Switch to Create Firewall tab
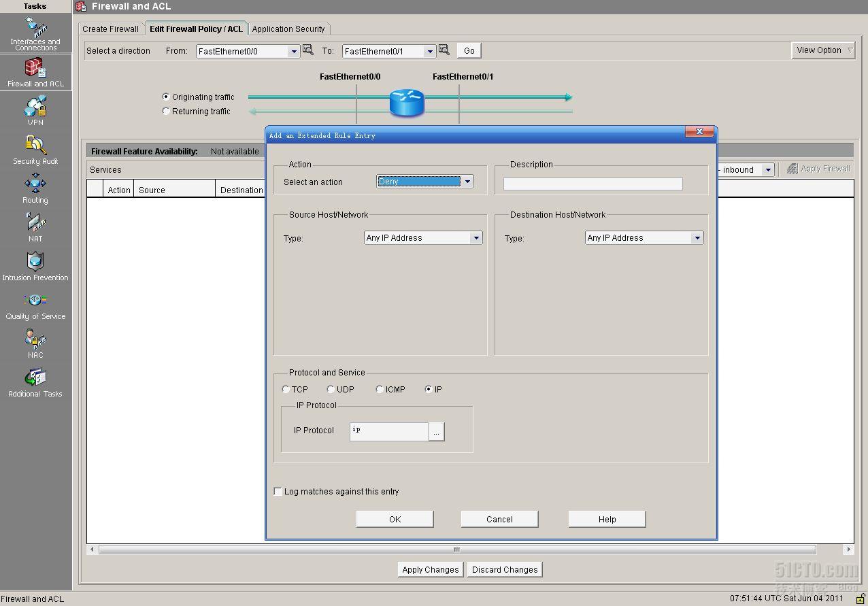The height and width of the screenshot is (606, 868). pyautogui.click(x=110, y=29)
